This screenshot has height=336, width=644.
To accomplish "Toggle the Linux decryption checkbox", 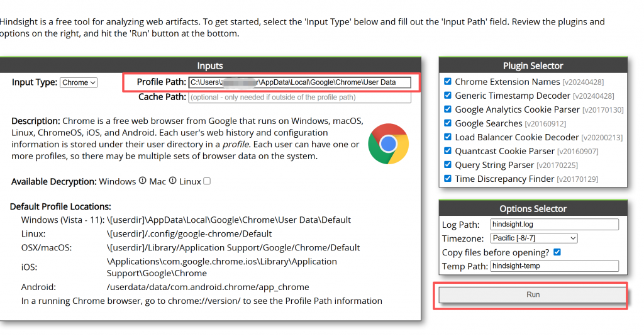I will coord(207,181).
